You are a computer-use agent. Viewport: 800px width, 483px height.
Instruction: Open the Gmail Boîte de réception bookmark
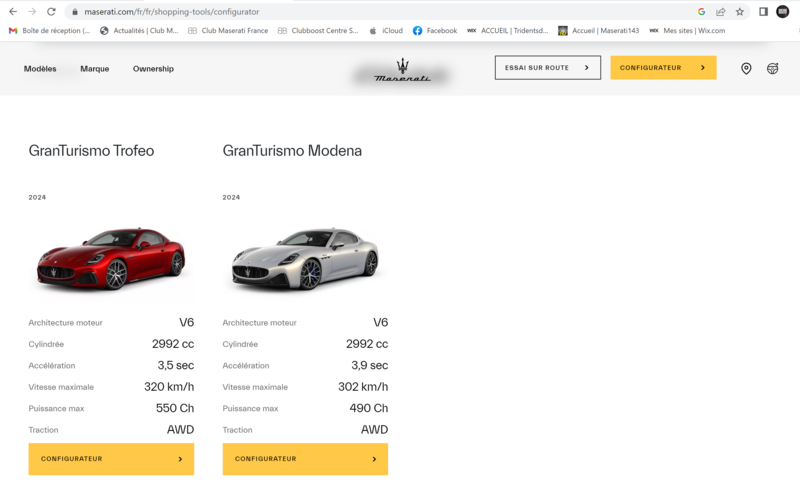(x=49, y=31)
